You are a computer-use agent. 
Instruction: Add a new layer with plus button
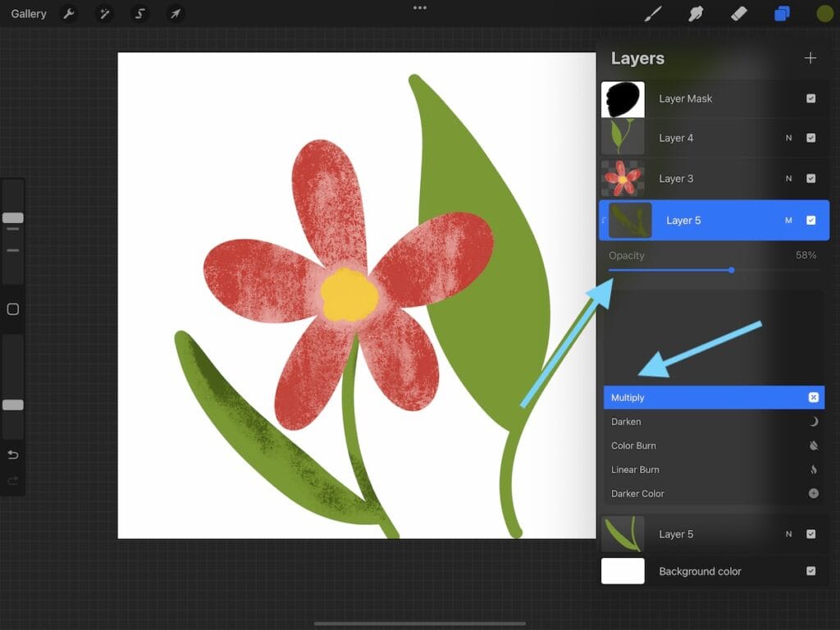click(x=810, y=57)
